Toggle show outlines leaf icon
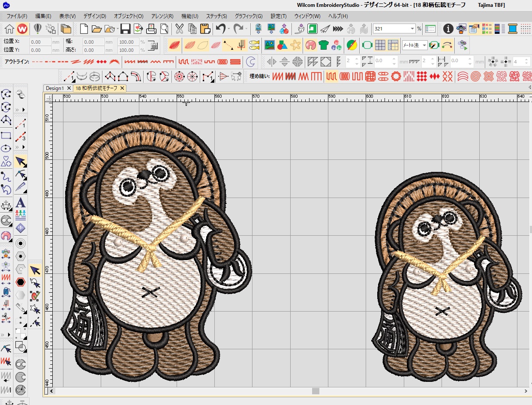This screenshot has height=405, width=532. click(x=203, y=45)
